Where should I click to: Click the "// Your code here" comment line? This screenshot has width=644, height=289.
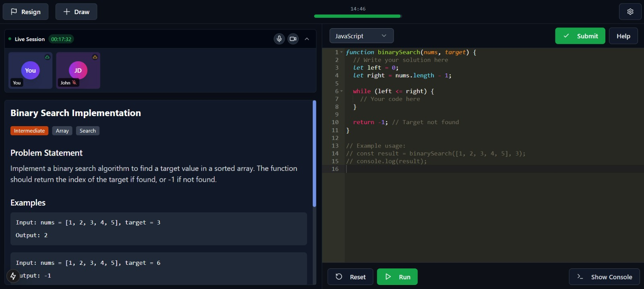[x=390, y=99]
